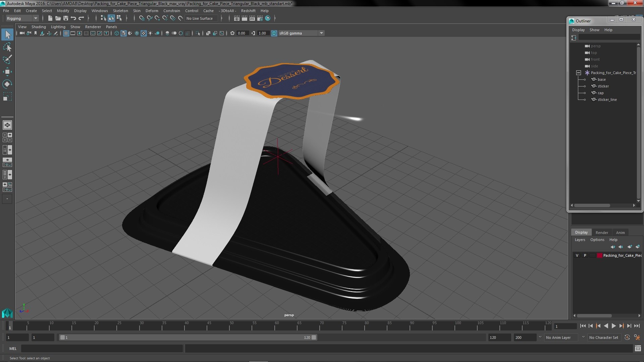The width and height of the screenshot is (644, 362).
Task: Toggle auto keyframe button
Action: tap(627, 338)
